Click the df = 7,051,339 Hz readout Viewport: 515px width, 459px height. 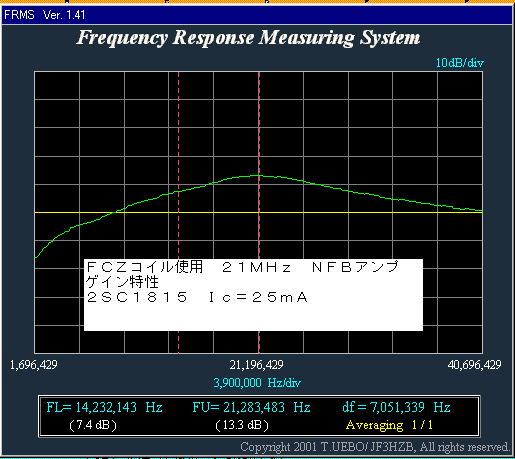coord(397,407)
